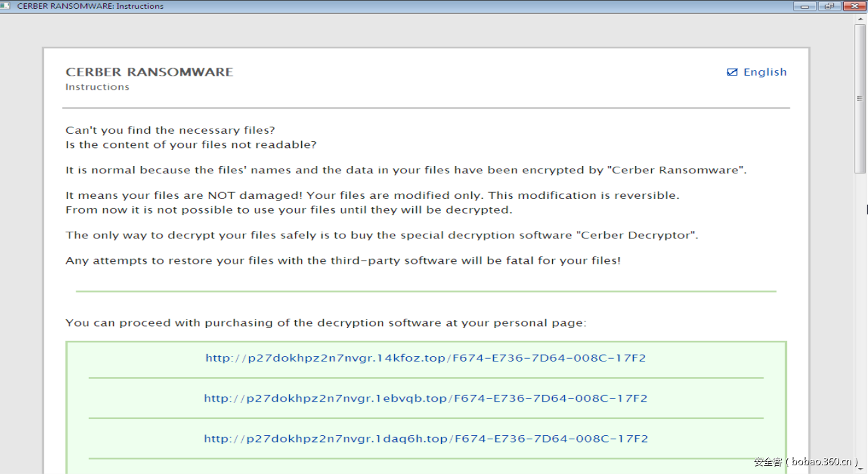
Task: Click the scrollbar up arrow
Action: tap(860, 19)
